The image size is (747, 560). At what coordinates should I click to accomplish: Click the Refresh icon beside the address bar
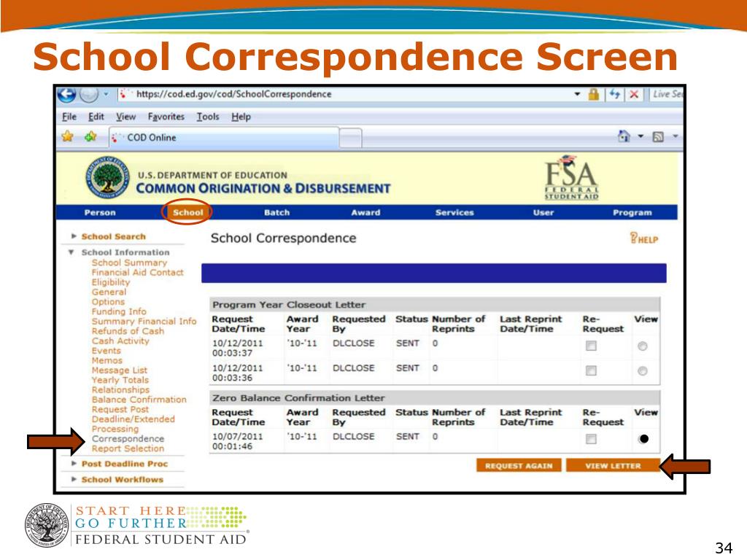pyautogui.click(x=615, y=94)
